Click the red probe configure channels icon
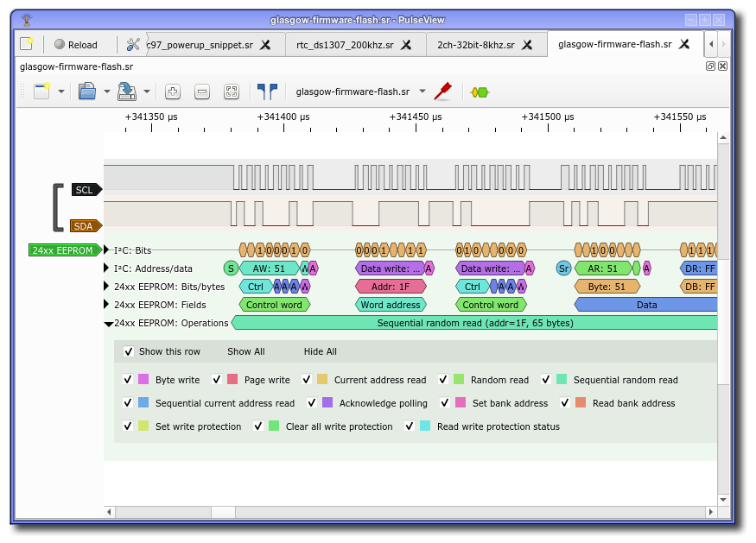 (442, 91)
